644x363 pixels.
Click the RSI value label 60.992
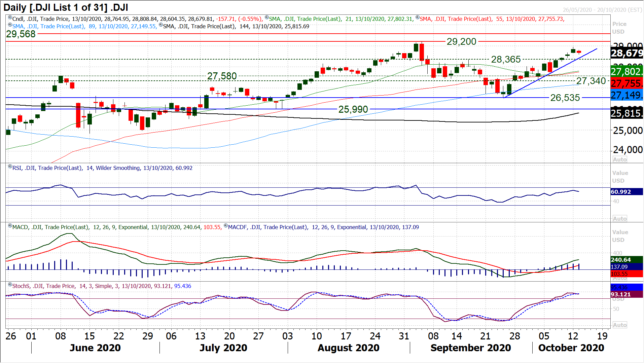(627, 192)
